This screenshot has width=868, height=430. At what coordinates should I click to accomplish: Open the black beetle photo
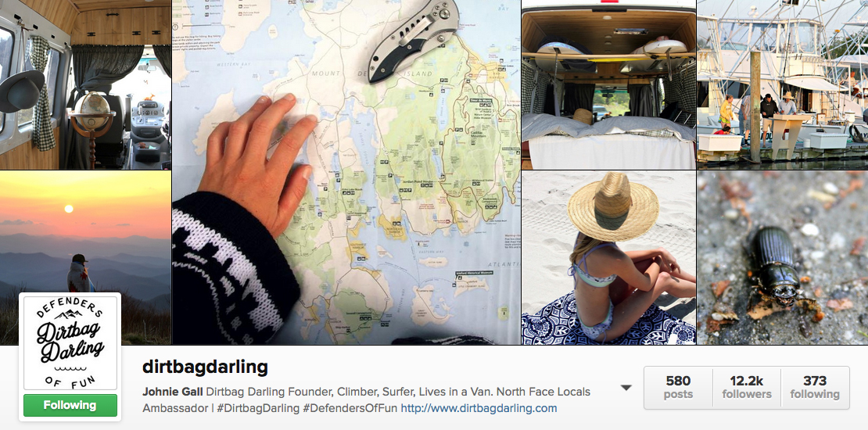pyautogui.click(x=782, y=258)
